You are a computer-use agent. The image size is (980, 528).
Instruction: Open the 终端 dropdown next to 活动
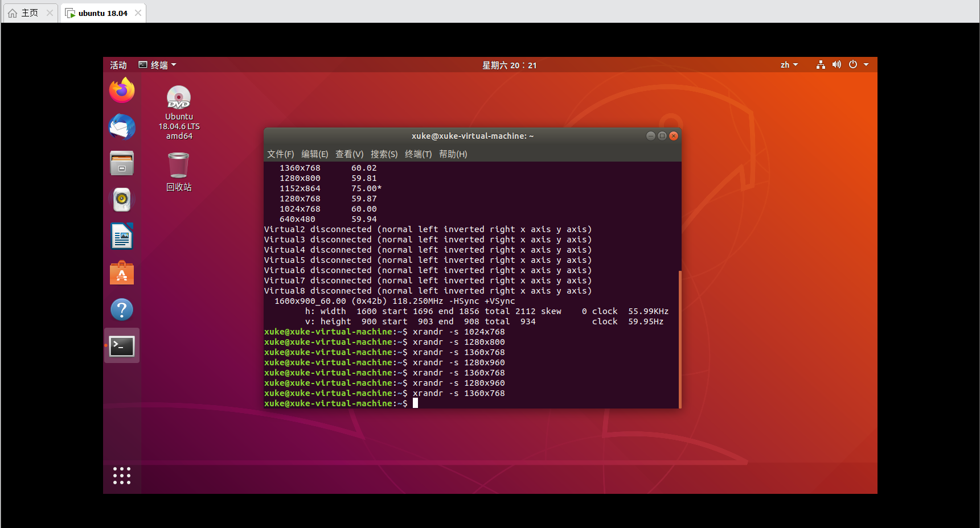click(158, 64)
